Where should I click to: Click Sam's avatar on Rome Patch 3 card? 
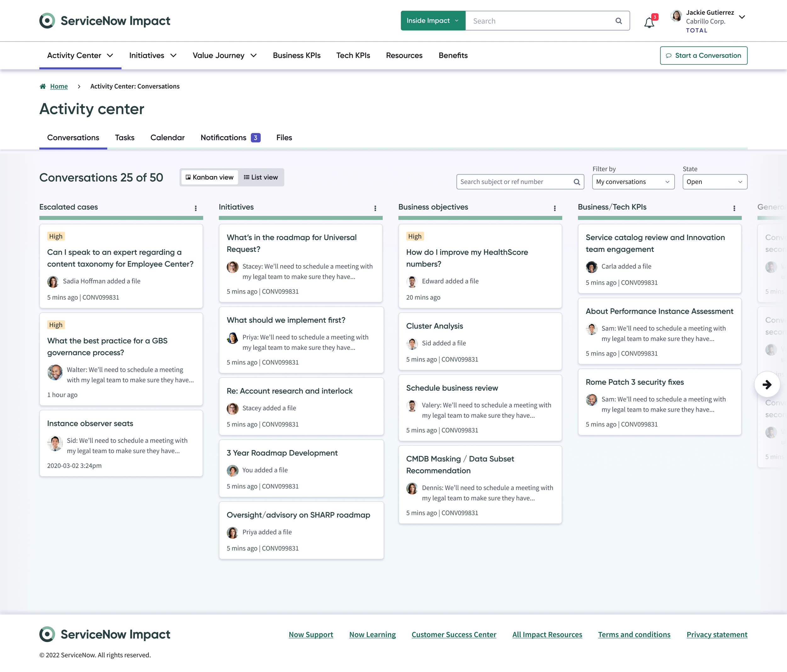click(592, 400)
